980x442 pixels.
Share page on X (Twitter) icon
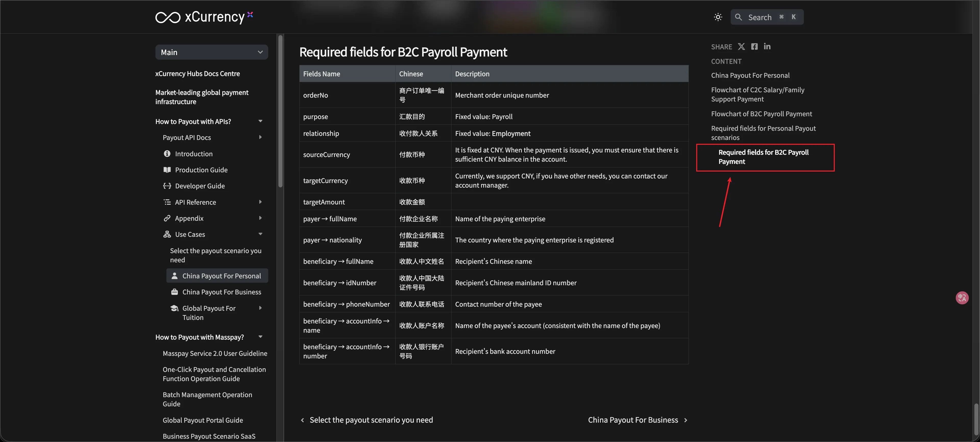coord(741,46)
